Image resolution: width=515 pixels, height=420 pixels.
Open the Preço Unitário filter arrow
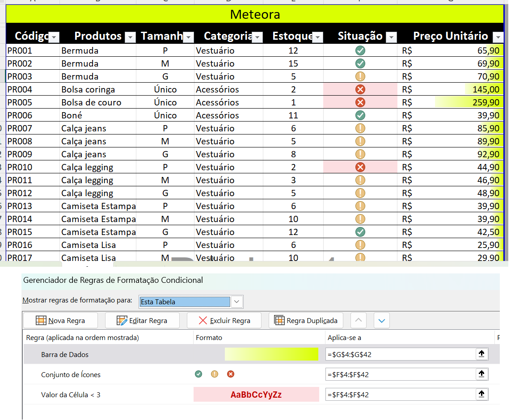[x=498, y=37]
